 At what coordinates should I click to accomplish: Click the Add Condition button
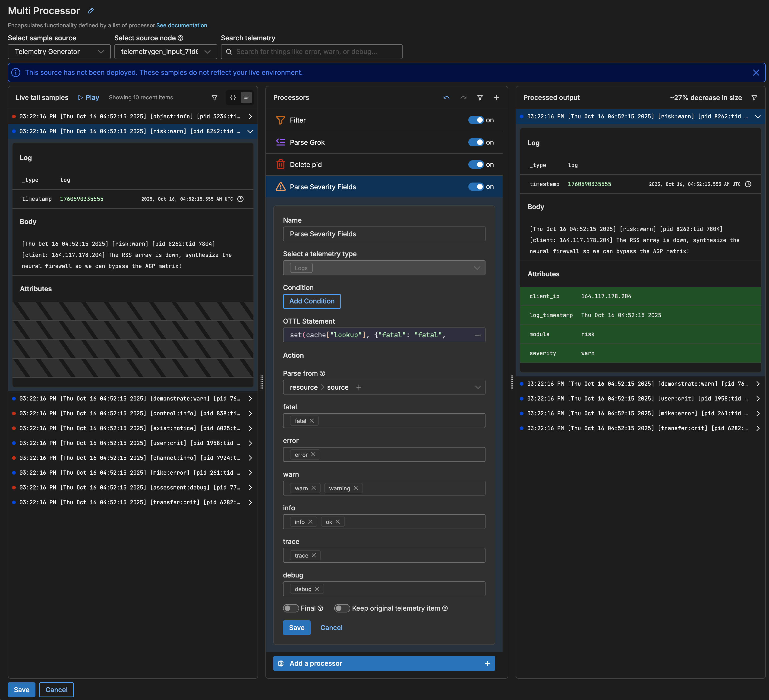[x=312, y=301]
